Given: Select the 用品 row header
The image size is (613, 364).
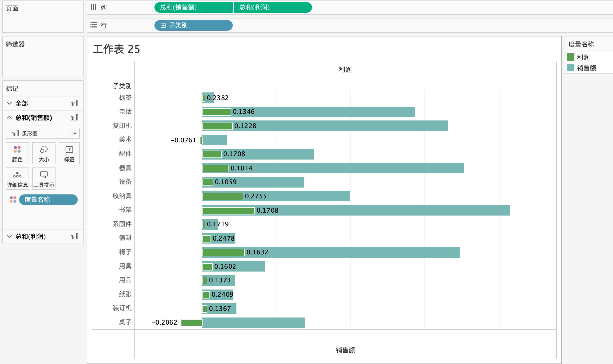Looking at the screenshot, I should point(125,280).
